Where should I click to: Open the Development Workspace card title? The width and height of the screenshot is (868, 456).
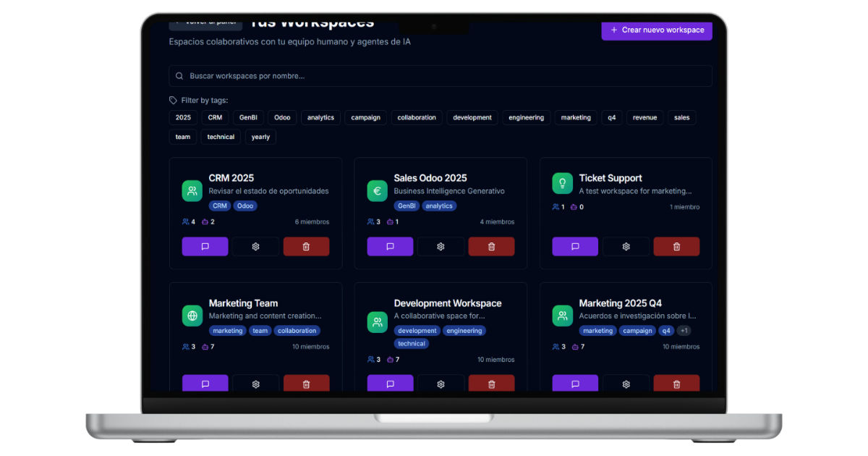pyautogui.click(x=447, y=303)
